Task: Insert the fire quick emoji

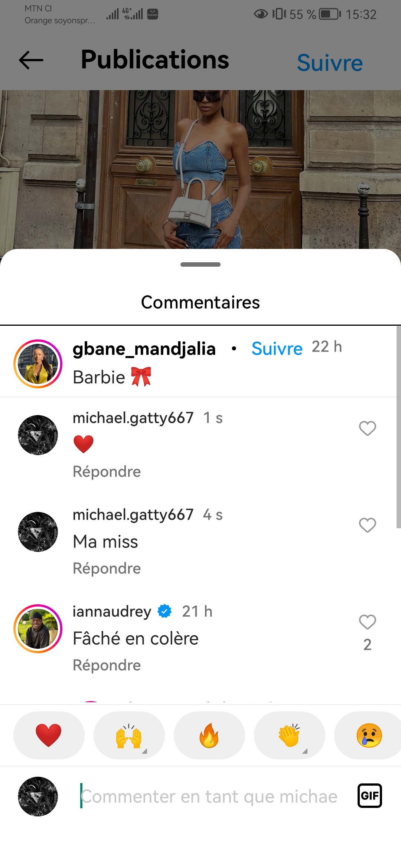Action: 209,735
